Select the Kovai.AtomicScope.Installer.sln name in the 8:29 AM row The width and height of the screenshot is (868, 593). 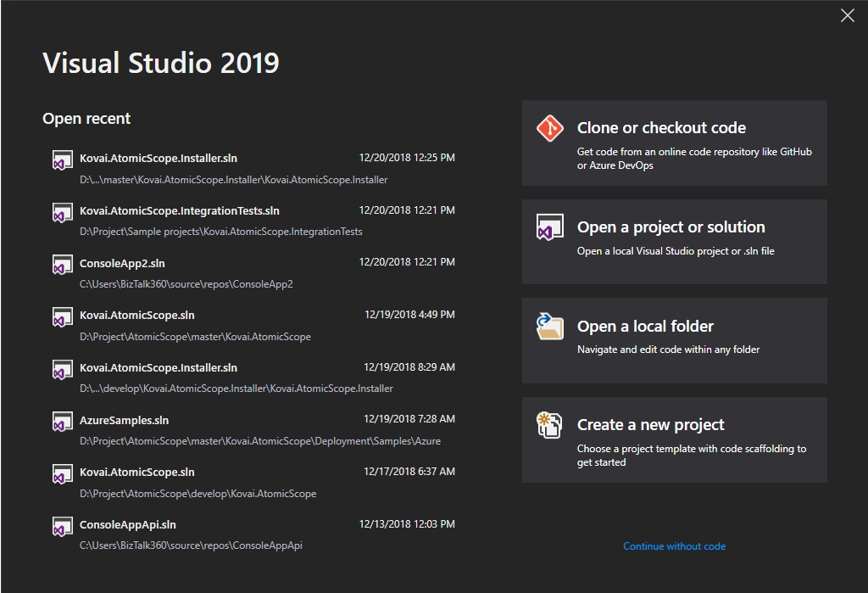coord(159,368)
